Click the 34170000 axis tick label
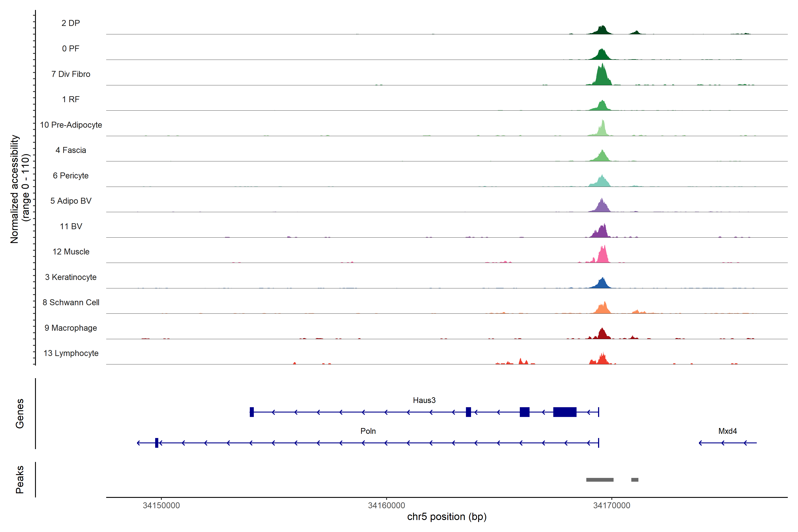 coord(611,505)
